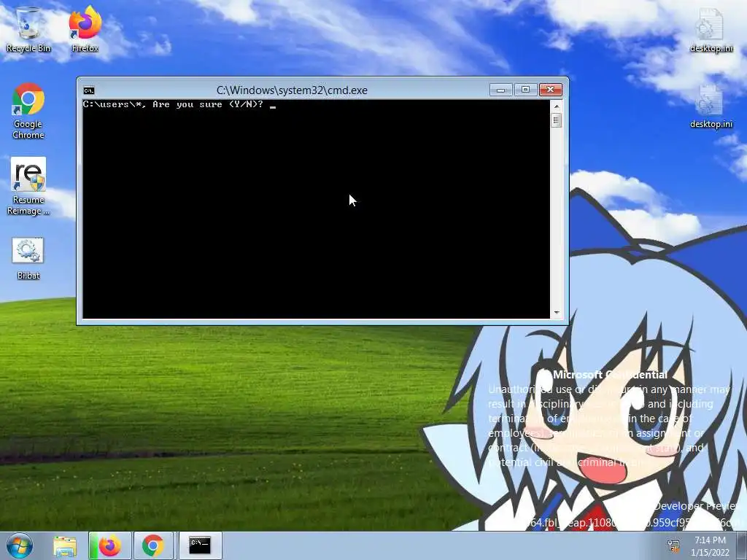
Task: Select the Firefox desktop shortcut
Action: click(x=85, y=29)
